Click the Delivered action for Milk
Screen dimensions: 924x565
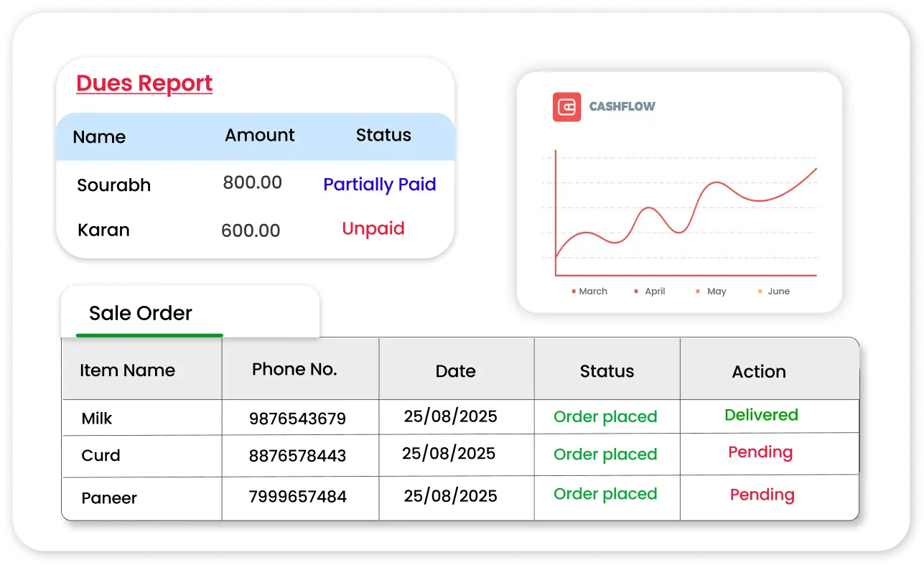coord(761,415)
